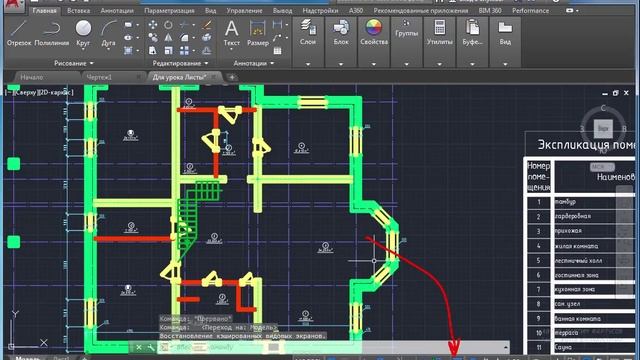640x360 pixels.
Task: Click the 'гардеробная' table cell
Action: pyautogui.click(x=572, y=216)
